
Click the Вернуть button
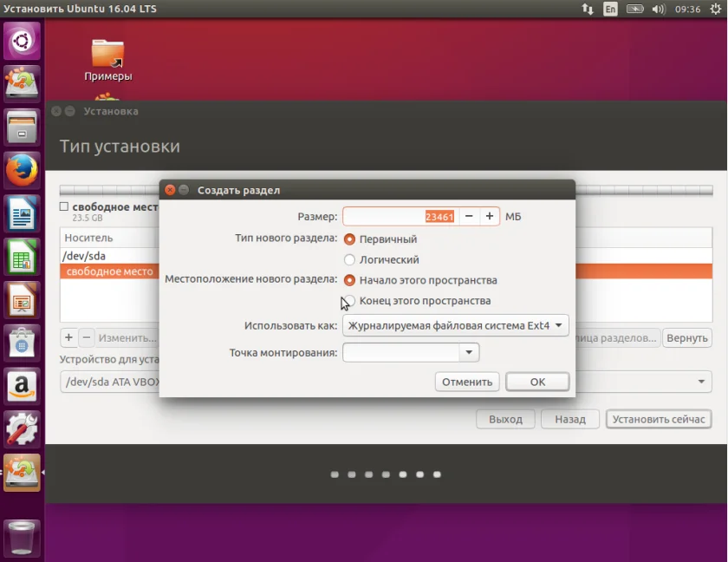pyautogui.click(x=687, y=338)
